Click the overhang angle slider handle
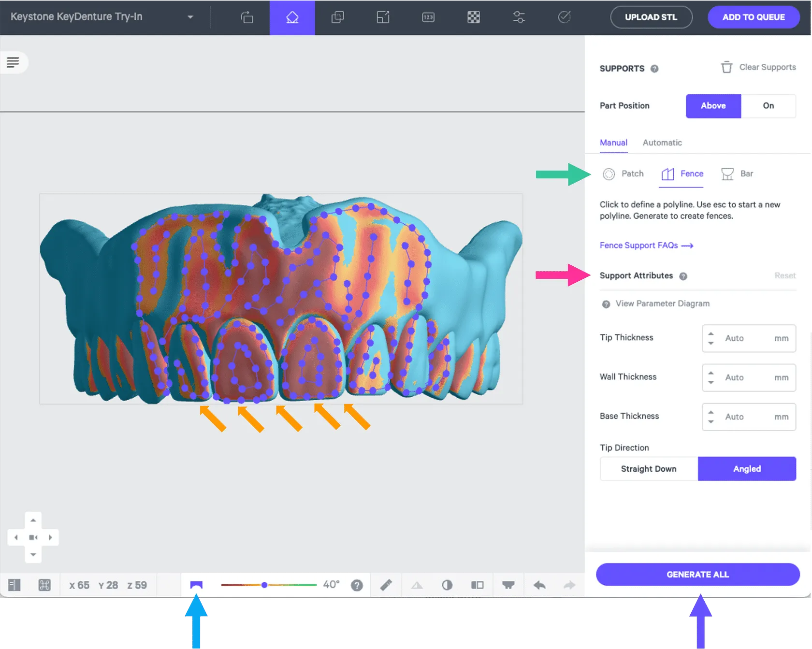This screenshot has height=649, width=812. tap(264, 585)
